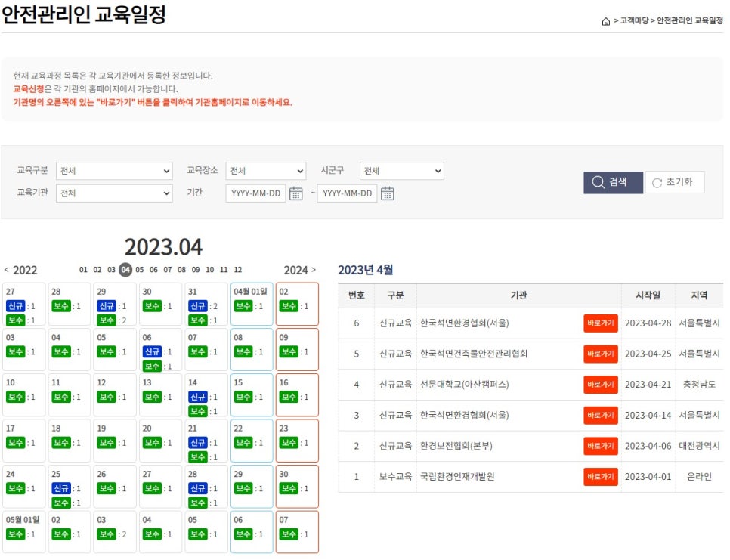This screenshot has height=560, width=730.
Task: Click date cell 2023-04-28
Action: (648, 323)
